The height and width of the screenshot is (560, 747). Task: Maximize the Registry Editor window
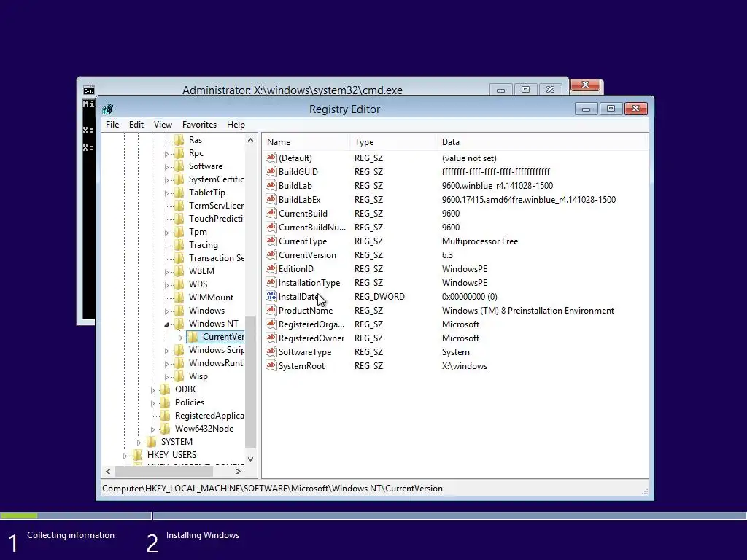[x=611, y=109]
